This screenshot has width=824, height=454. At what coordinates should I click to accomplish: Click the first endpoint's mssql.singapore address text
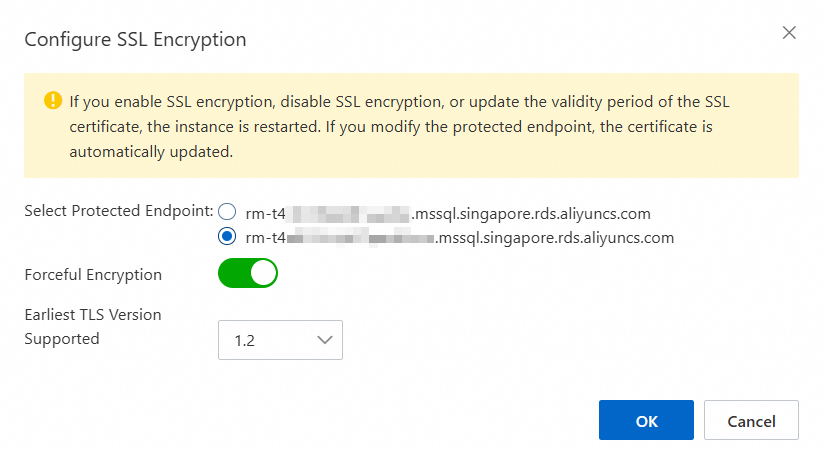(531, 214)
